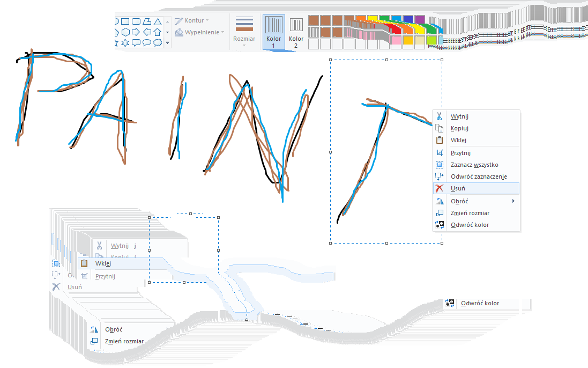
Task: Choose the right arrow shape
Action: pos(136,32)
